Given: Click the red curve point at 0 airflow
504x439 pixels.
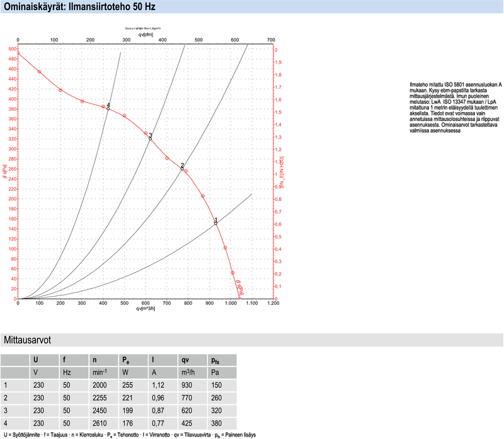Looking at the screenshot, I should pyautogui.click(x=18, y=54).
